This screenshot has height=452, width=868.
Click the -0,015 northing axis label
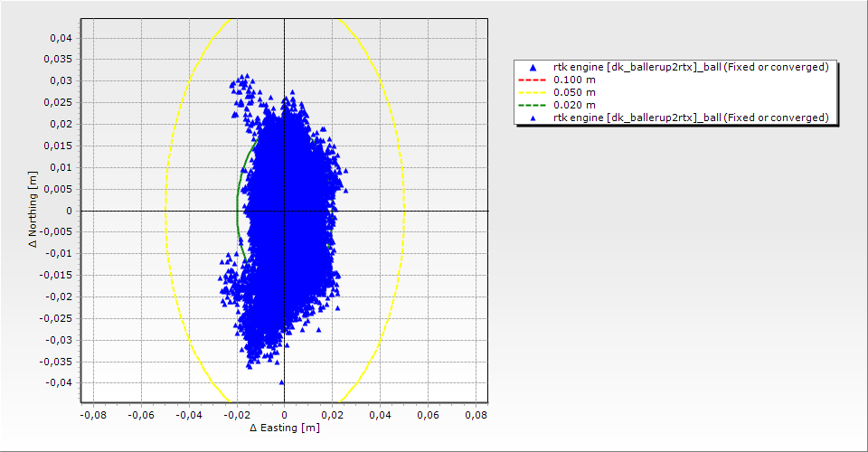click(56, 275)
